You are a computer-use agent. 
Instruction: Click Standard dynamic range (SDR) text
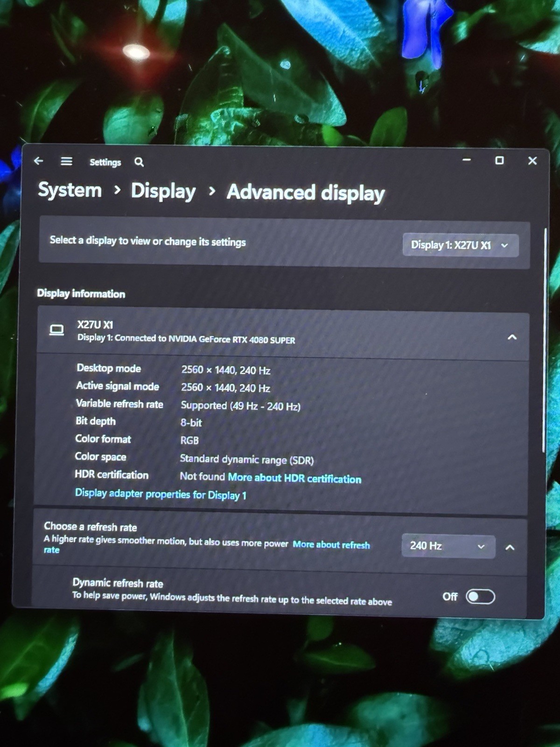click(247, 459)
